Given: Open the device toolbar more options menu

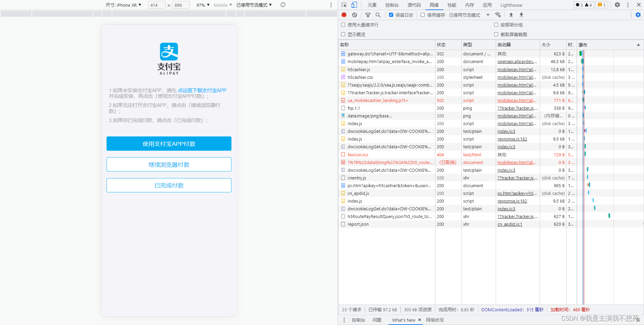Looking at the screenshot, I should click(x=331, y=5).
